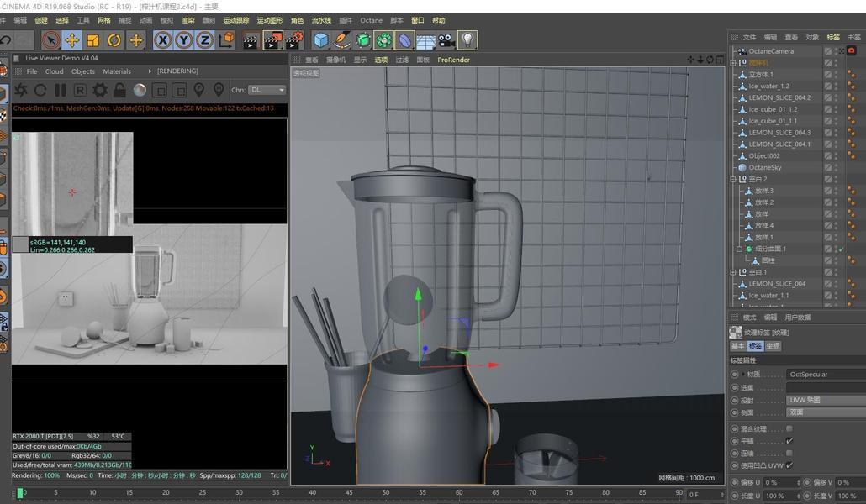The height and width of the screenshot is (504, 866).
Task: Select the Live Selection arrow tool
Action: click(50, 40)
